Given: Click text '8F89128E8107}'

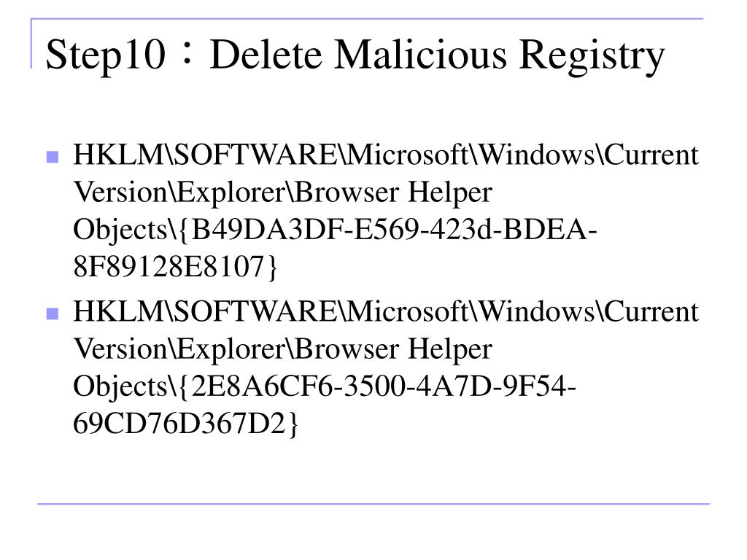Looking at the screenshot, I should click(x=175, y=267).
